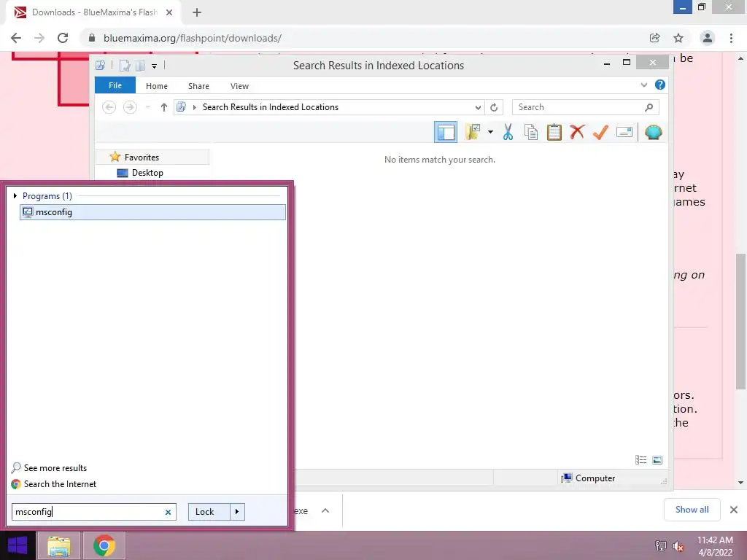The height and width of the screenshot is (560, 747).
Task: Click the Cut scissors icon
Action: [x=508, y=132]
